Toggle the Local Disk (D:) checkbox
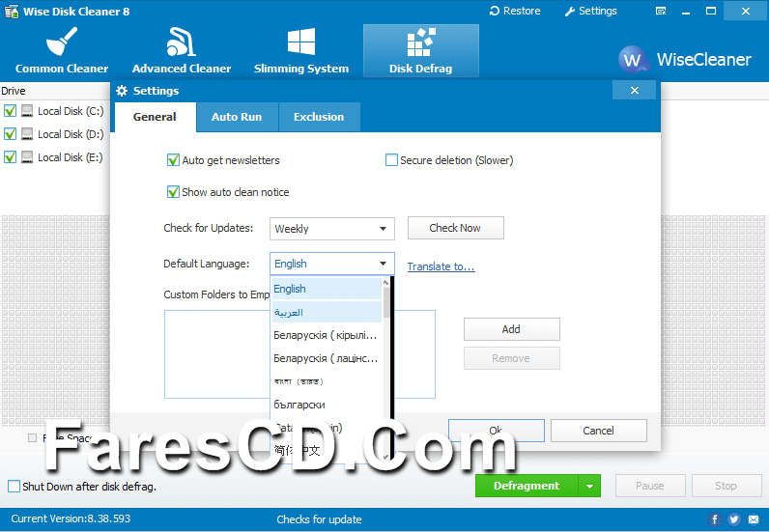Viewport: 769px width, 532px height. click(10, 134)
